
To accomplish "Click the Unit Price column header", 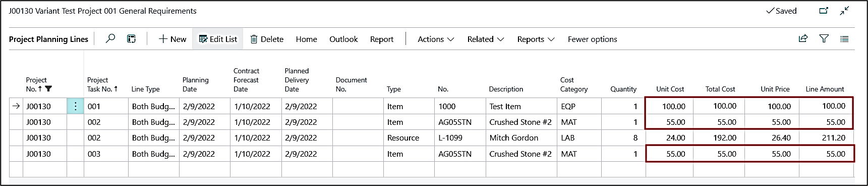I will pos(775,89).
